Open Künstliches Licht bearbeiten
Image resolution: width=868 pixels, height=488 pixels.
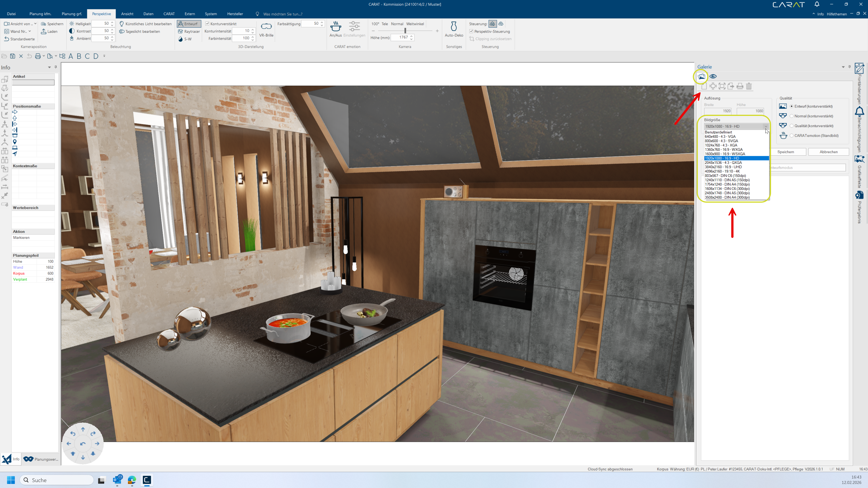click(x=146, y=24)
